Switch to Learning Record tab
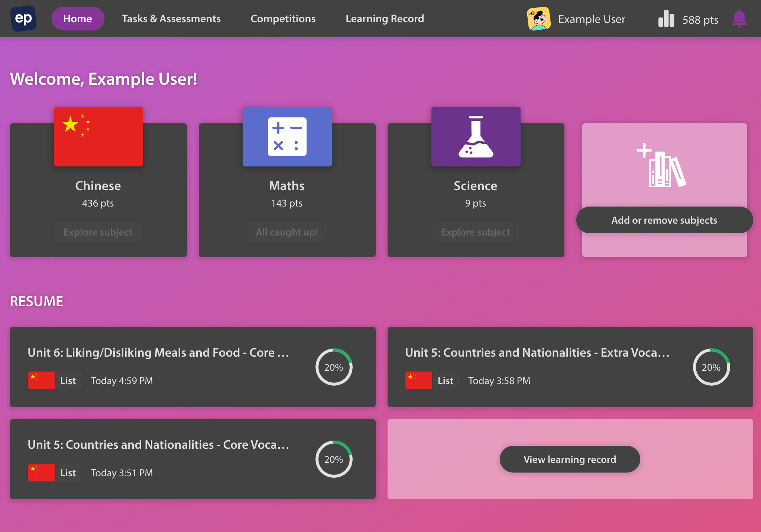The height and width of the screenshot is (532, 761). (x=385, y=19)
